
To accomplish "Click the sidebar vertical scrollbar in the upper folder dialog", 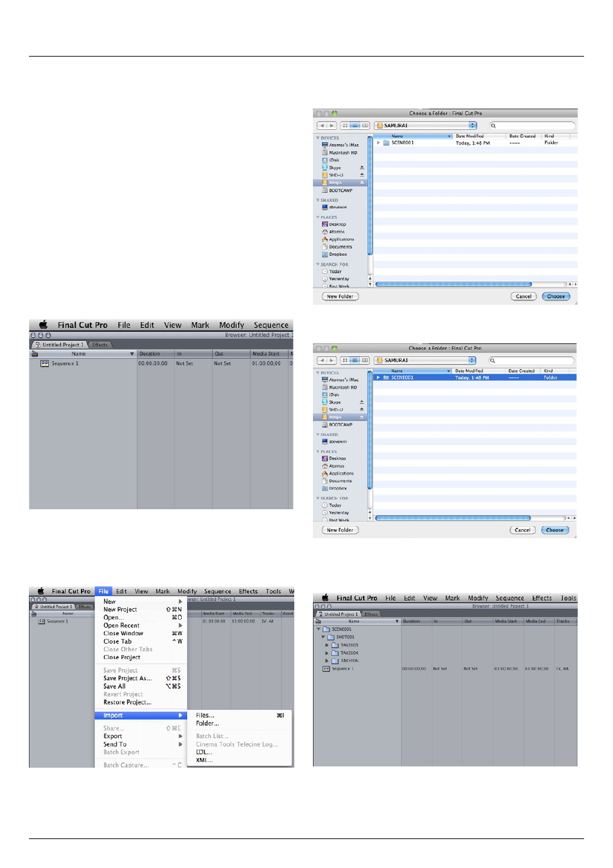I will [370, 195].
